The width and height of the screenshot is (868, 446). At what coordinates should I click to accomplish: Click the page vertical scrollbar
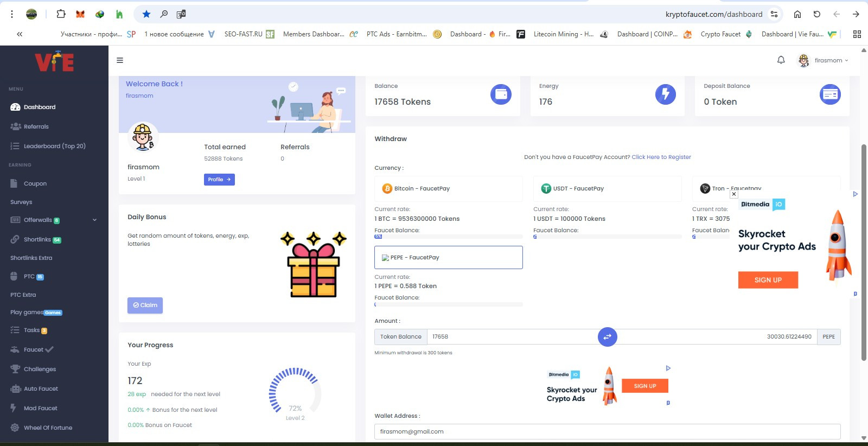pos(864,252)
